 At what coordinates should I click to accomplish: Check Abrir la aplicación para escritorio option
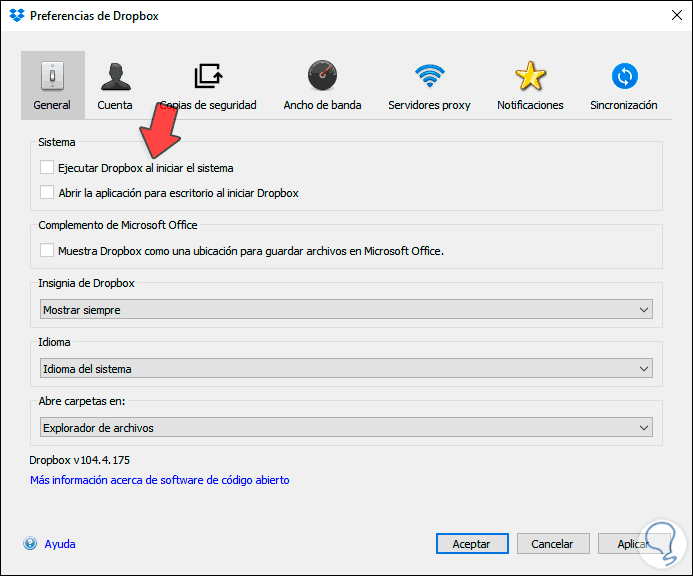47,192
